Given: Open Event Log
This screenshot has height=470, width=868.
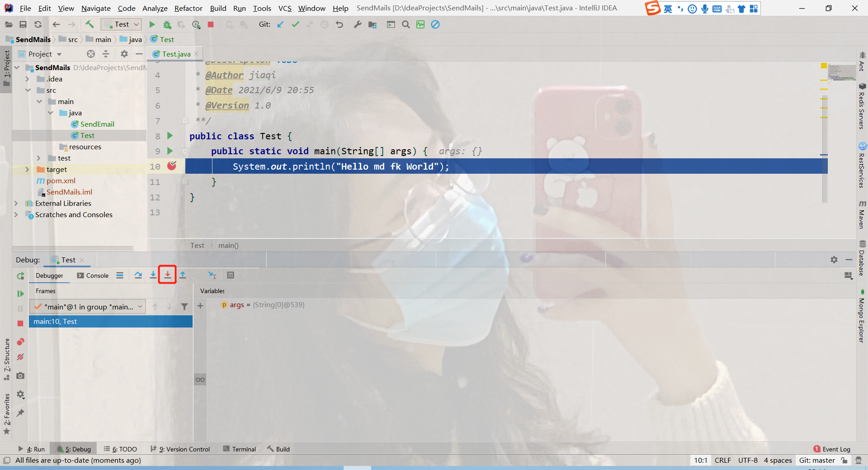Looking at the screenshot, I should tap(832, 449).
